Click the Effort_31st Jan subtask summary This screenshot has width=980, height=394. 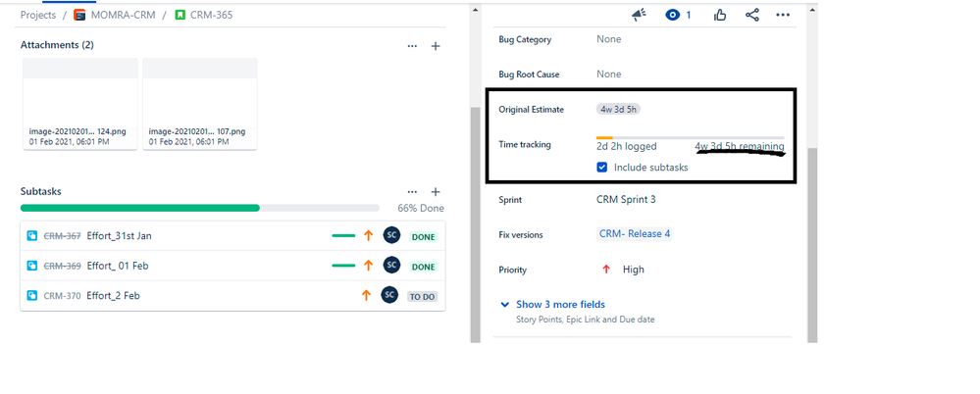pos(119,236)
